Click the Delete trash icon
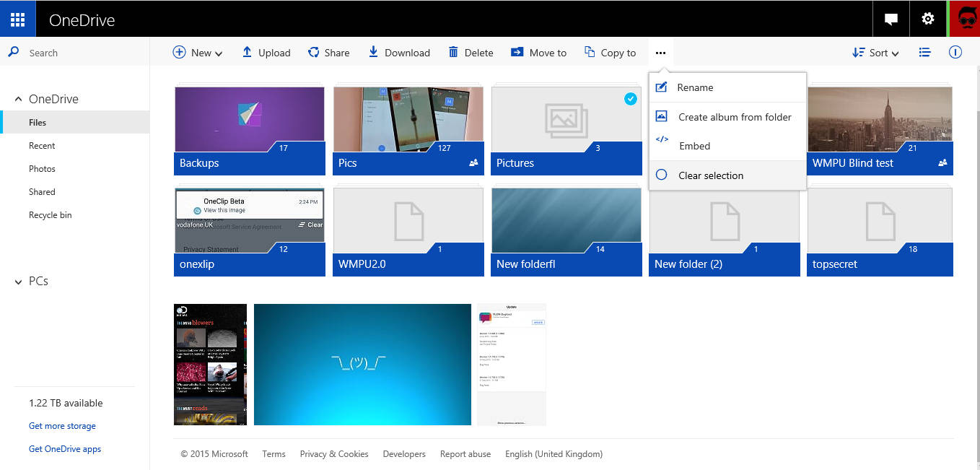This screenshot has height=470, width=980. click(x=453, y=52)
